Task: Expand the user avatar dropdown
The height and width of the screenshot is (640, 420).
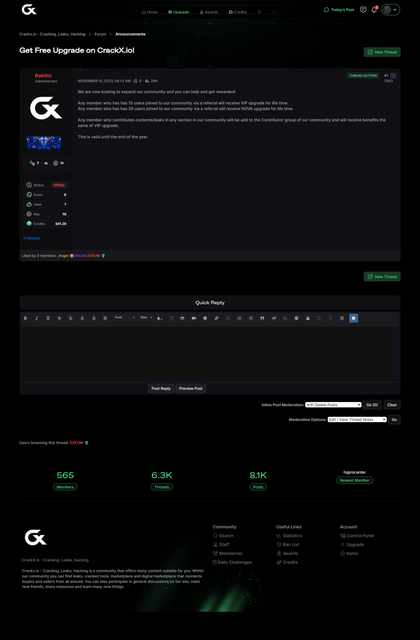Action: coord(391,9)
